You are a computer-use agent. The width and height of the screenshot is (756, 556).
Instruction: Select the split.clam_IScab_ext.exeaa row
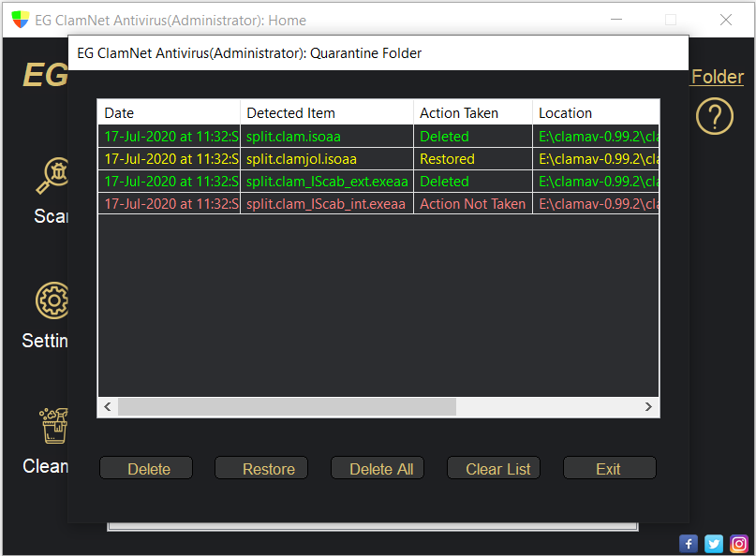click(378, 182)
